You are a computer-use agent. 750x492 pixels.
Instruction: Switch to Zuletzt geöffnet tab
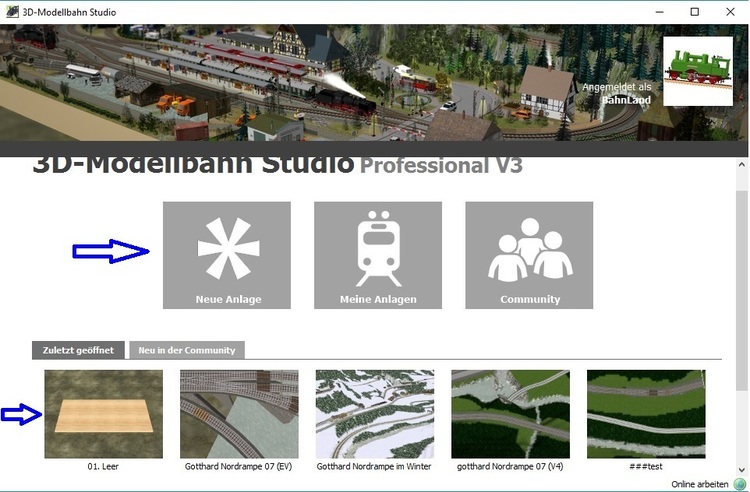[78, 350]
